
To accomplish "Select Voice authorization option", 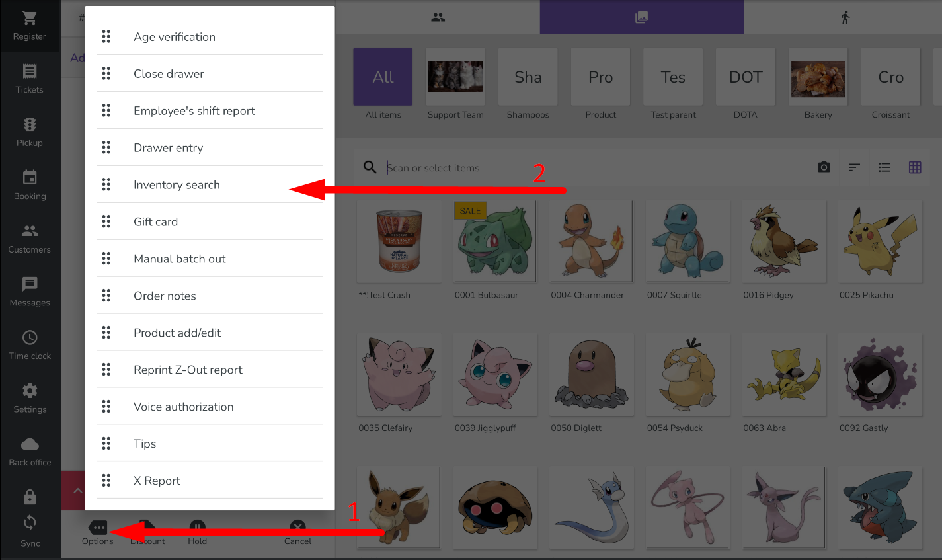I will click(x=210, y=407).
